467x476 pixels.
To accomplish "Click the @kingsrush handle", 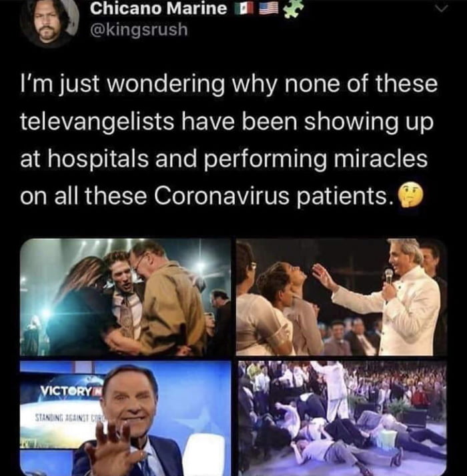I will coord(139,29).
